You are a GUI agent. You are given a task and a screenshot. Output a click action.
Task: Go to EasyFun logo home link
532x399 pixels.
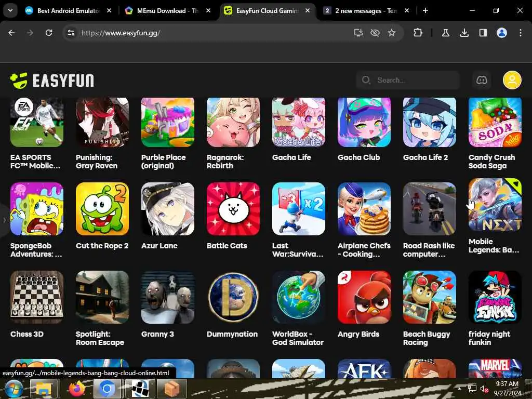52,81
